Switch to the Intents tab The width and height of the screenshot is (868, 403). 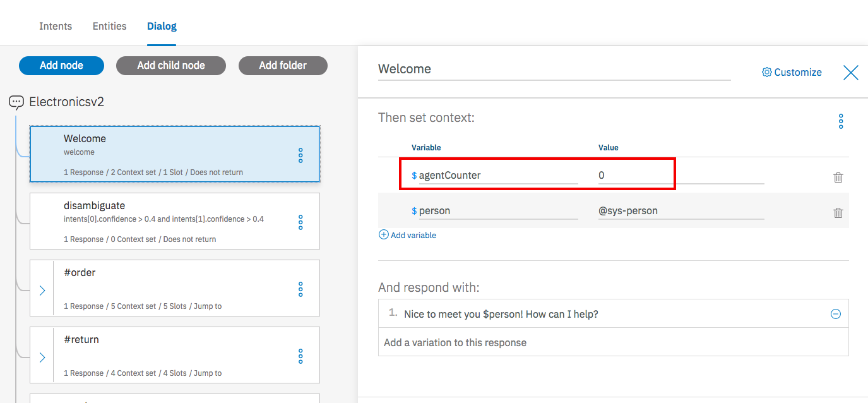(56, 26)
